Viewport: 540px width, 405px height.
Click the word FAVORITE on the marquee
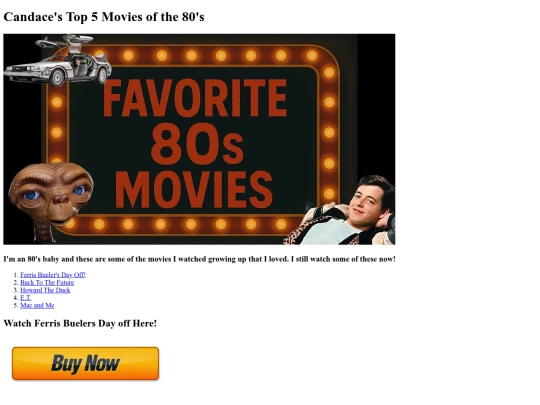point(195,98)
